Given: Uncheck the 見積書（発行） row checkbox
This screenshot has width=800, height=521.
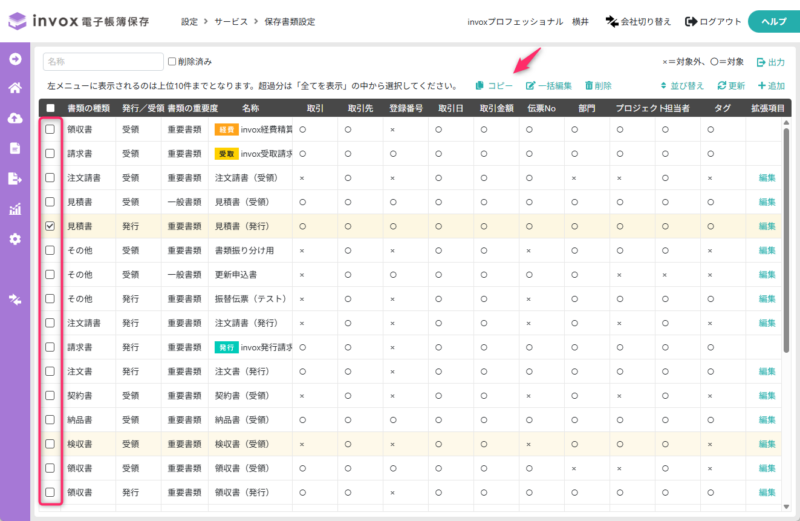Looking at the screenshot, I should coord(50,226).
